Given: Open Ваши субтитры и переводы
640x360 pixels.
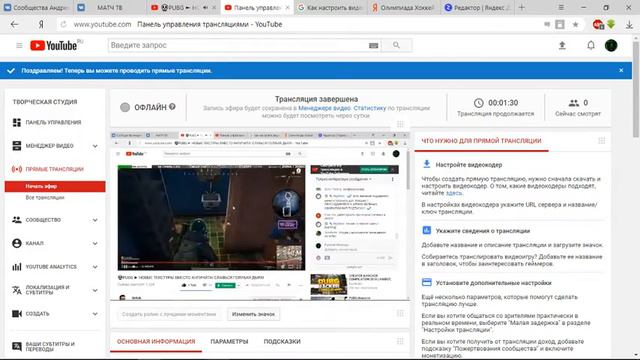Looking at the screenshot, I should [50, 347].
